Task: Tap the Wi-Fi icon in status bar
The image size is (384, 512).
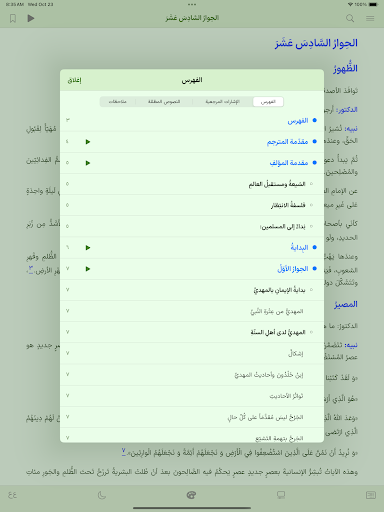Action: tap(350, 4)
